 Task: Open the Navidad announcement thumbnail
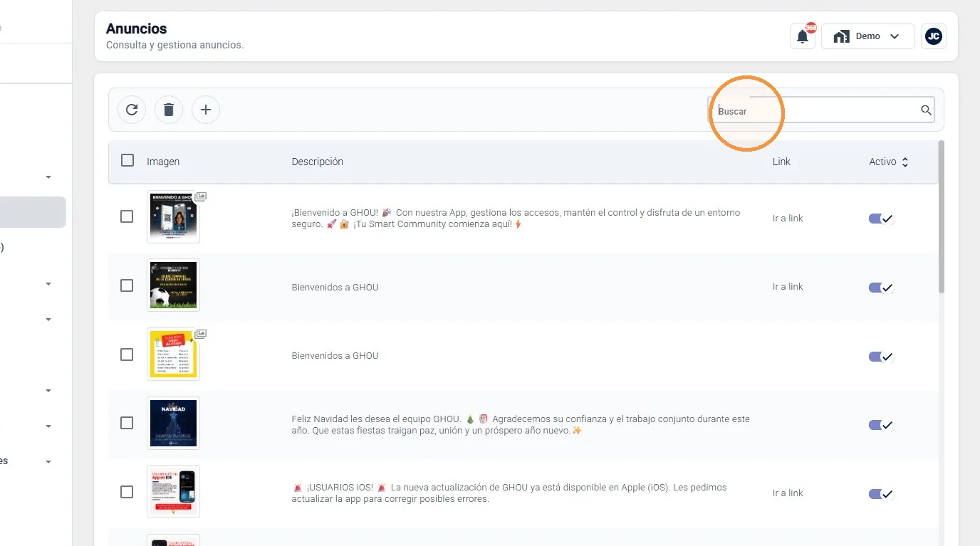[173, 423]
